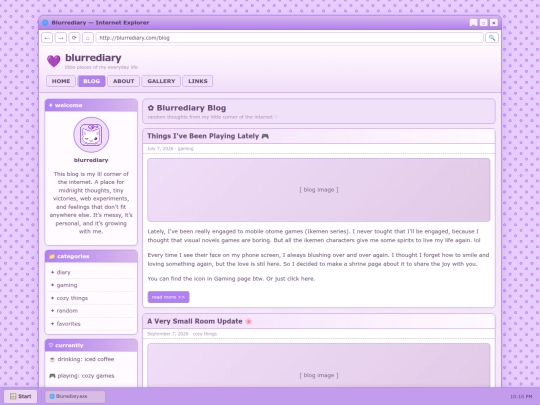540x405 pixels.
Task: Open the browser home page icon
Action: click(x=88, y=38)
